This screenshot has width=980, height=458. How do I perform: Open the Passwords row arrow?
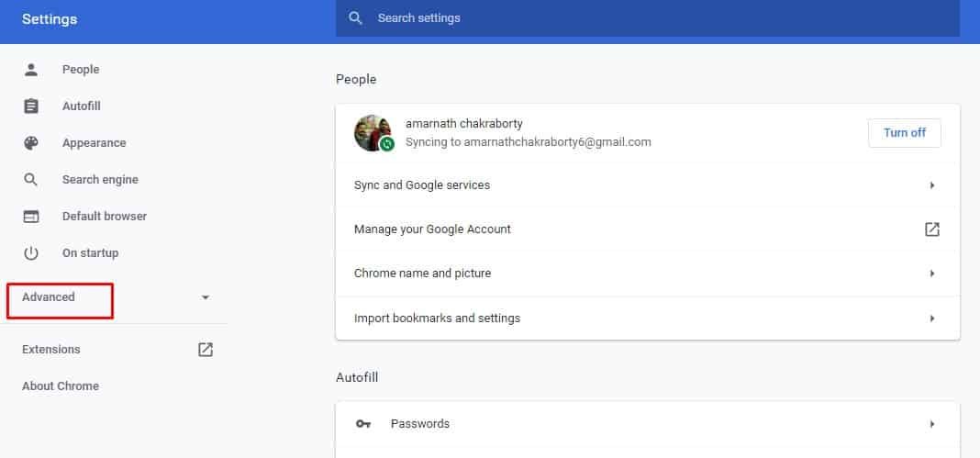[x=931, y=424]
